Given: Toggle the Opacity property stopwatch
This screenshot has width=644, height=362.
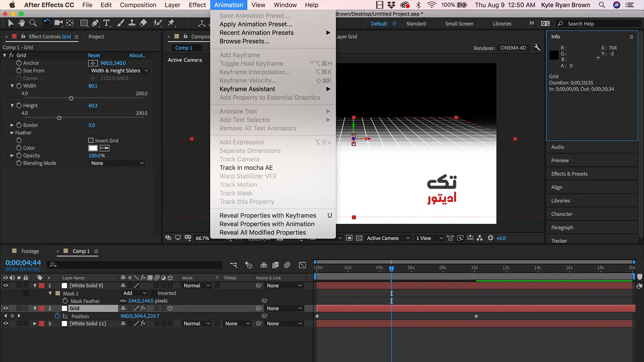Looking at the screenshot, I should point(19,156).
